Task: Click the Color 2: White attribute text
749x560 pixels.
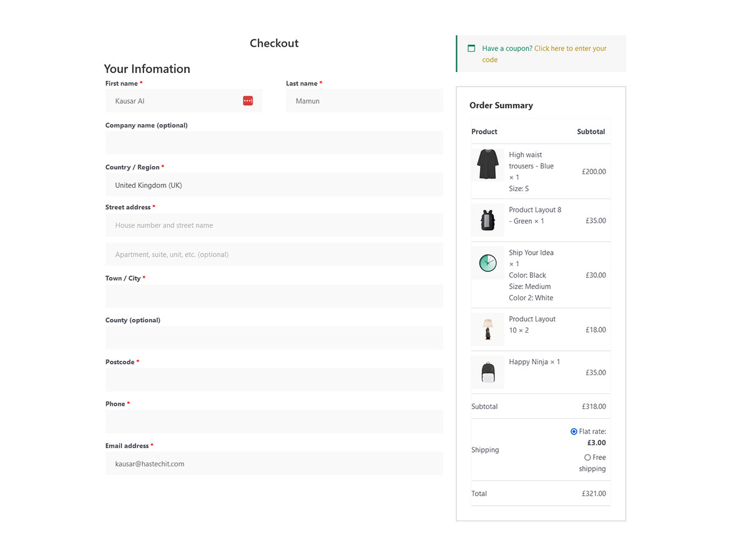Action: [x=531, y=298]
